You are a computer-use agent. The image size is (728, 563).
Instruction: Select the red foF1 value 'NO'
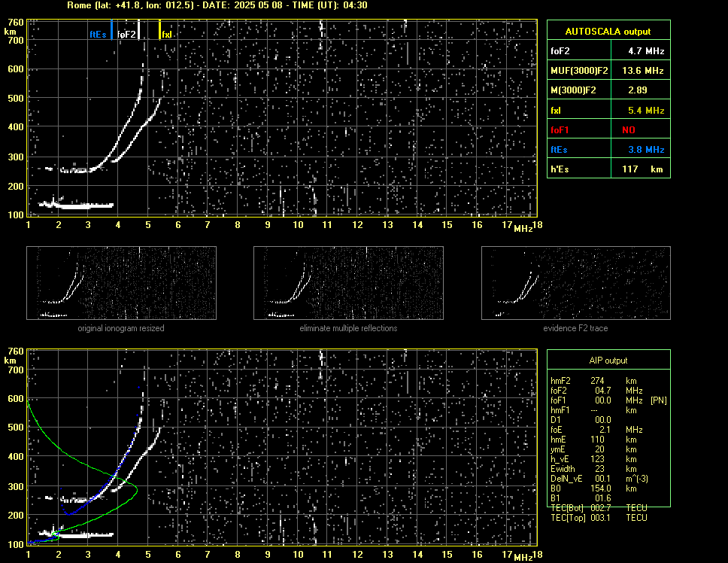pyautogui.click(x=629, y=130)
